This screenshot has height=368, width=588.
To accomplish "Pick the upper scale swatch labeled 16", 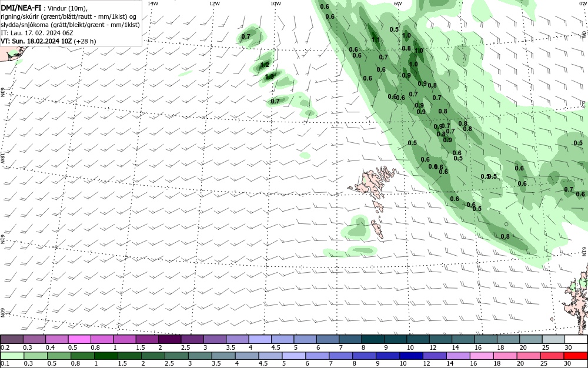I will (x=486, y=339).
